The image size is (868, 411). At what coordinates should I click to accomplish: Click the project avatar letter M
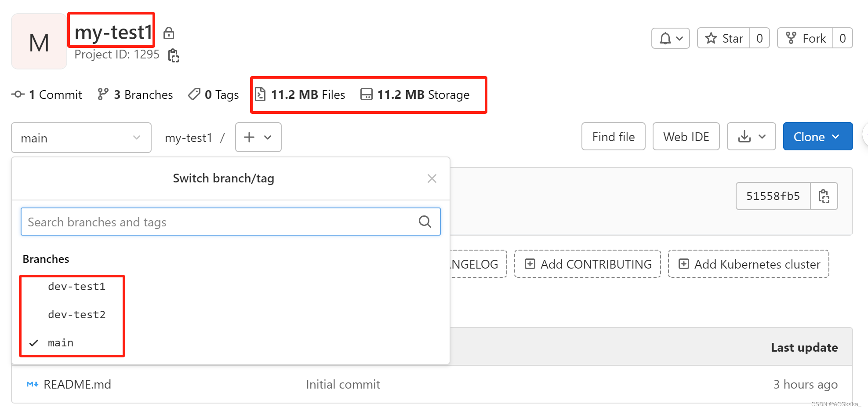(39, 41)
